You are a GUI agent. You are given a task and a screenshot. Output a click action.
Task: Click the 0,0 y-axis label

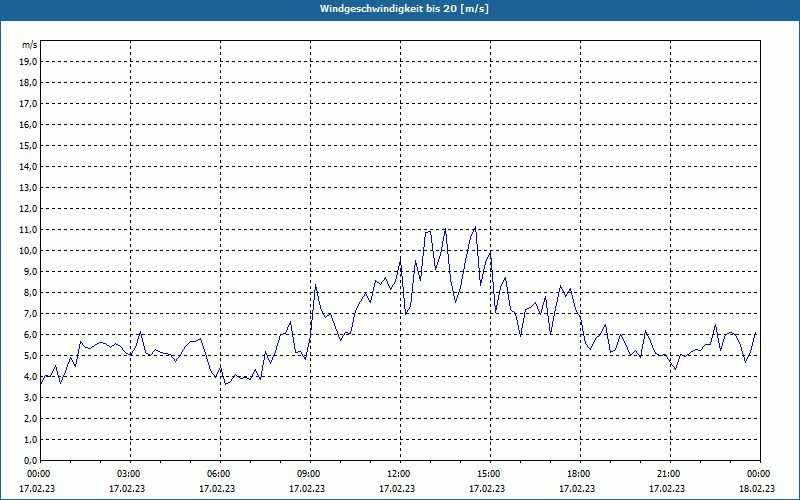tap(31, 461)
